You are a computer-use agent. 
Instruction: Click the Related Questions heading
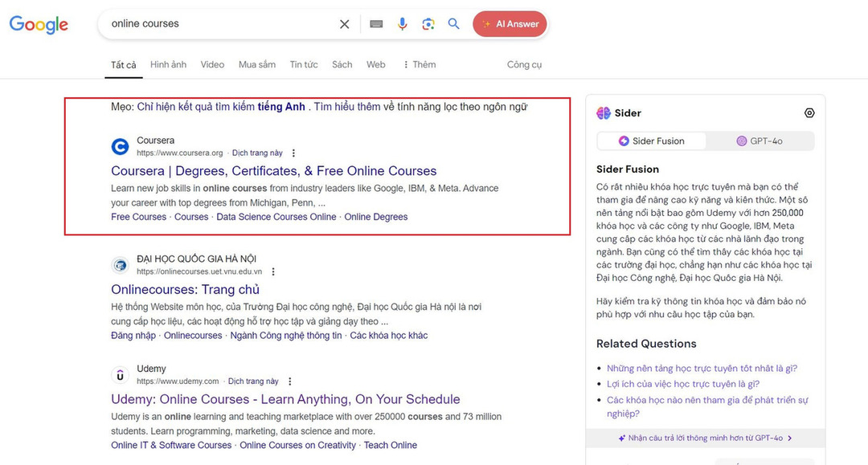(x=646, y=344)
